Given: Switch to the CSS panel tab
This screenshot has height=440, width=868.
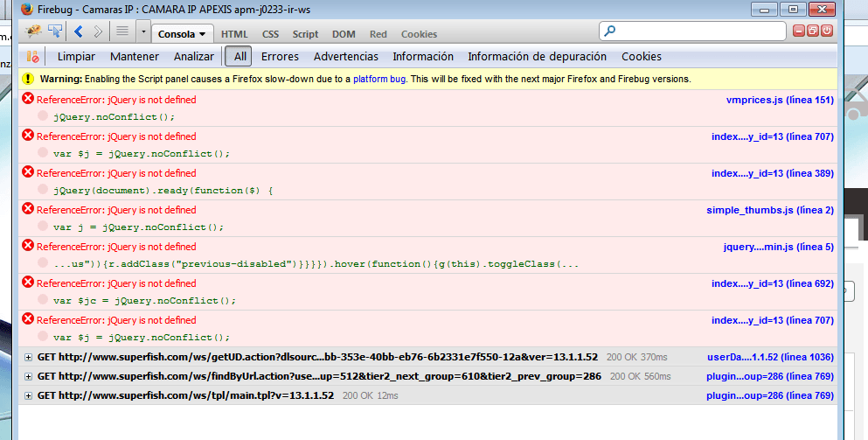Looking at the screenshot, I should click(x=270, y=34).
